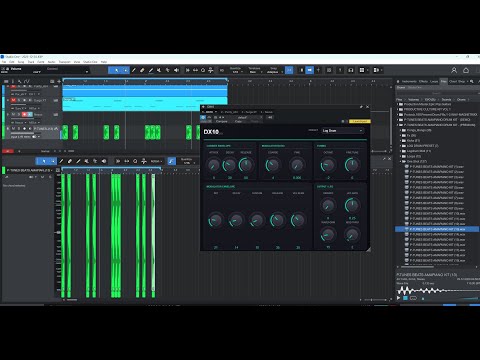Toggle the blue Snap button in the toolbar
The height and width of the screenshot is (360, 480).
(289, 70)
